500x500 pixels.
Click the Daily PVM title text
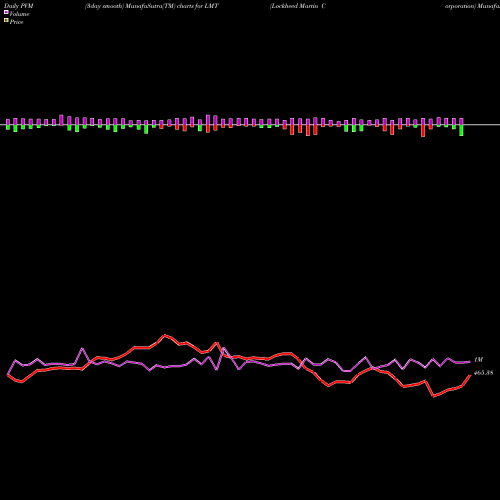19,6
